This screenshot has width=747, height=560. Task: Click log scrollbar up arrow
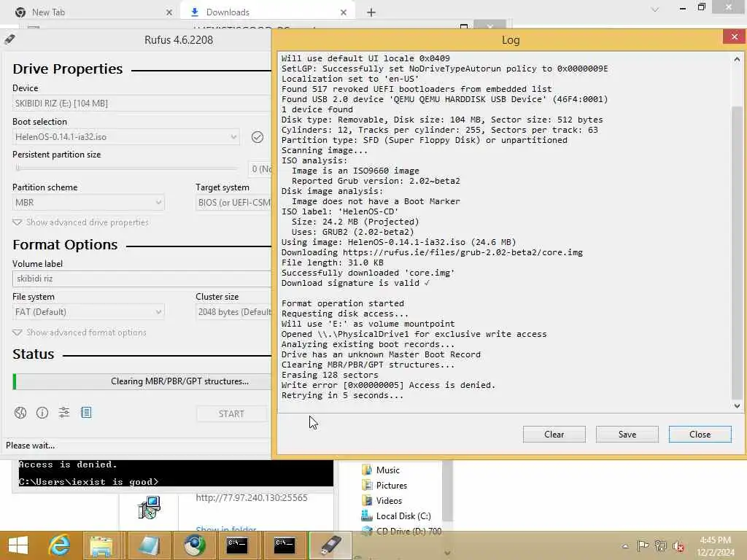click(x=737, y=60)
